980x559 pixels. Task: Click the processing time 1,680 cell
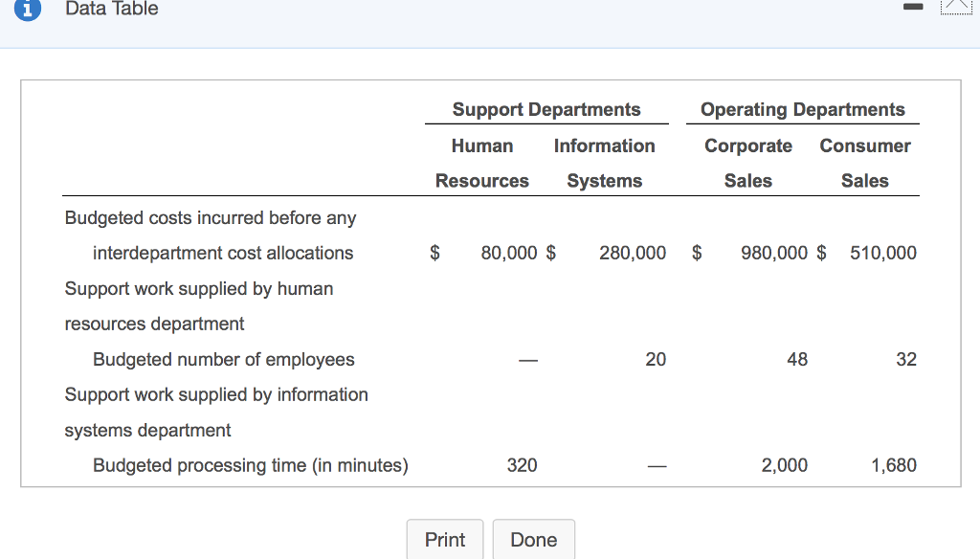click(894, 465)
